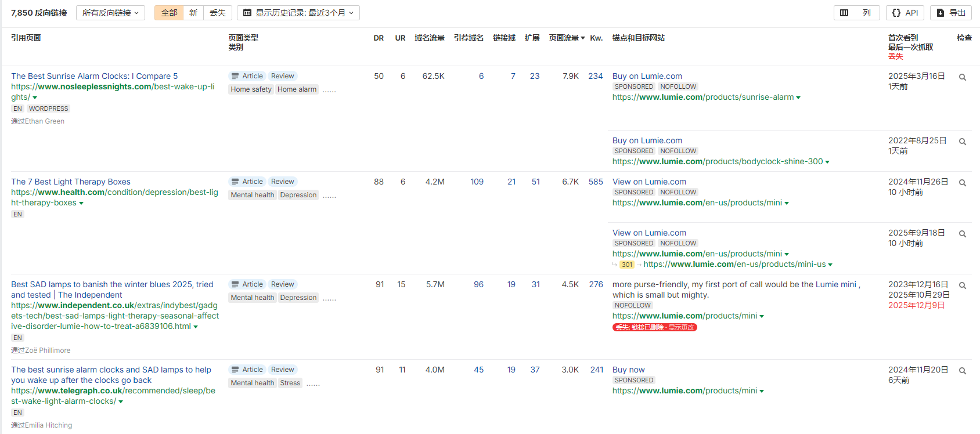The height and width of the screenshot is (434, 980).
Task: Click the Kw. value 241
Action: (597, 370)
